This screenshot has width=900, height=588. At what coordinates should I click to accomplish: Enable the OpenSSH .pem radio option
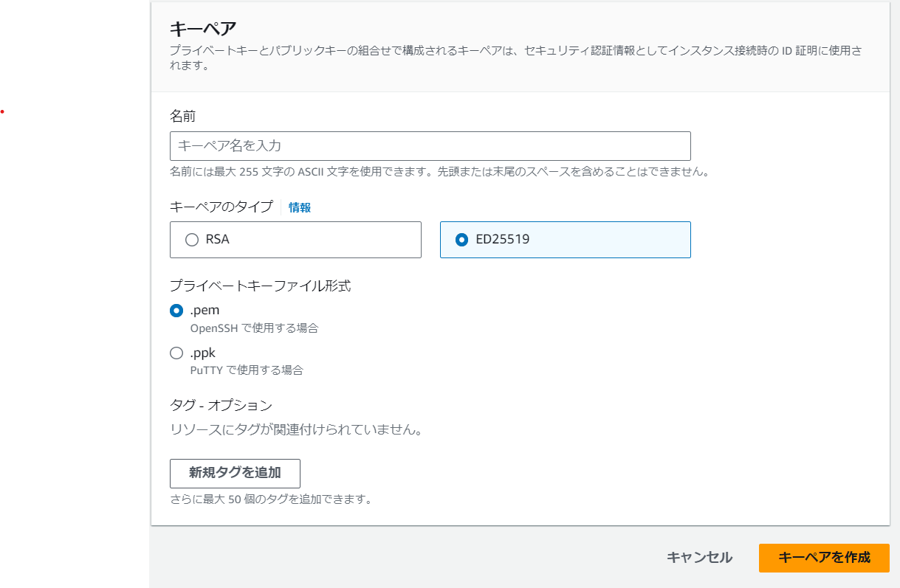[176, 311]
